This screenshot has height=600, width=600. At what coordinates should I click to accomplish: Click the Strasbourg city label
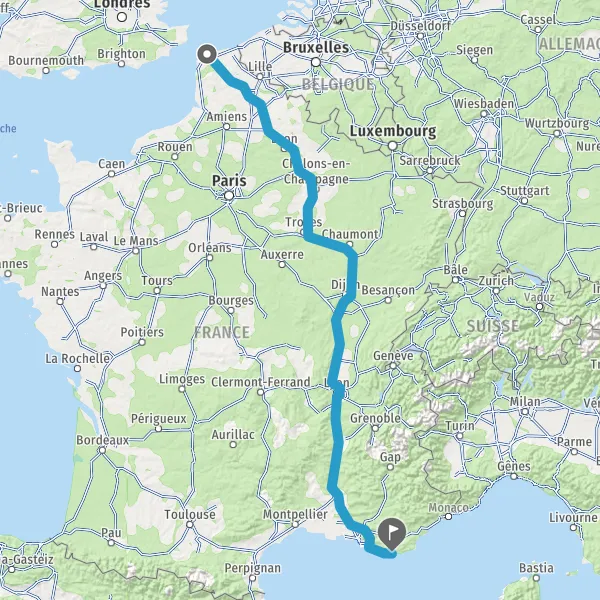(x=462, y=203)
